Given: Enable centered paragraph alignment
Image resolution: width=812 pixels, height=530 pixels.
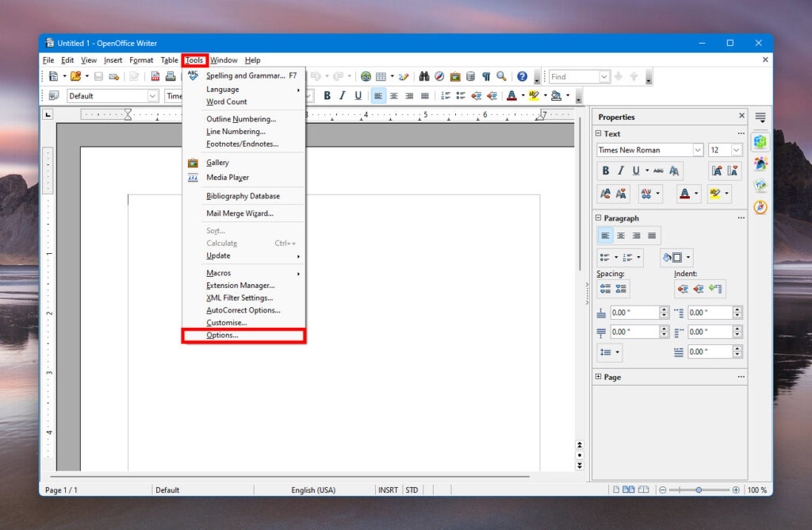Looking at the screenshot, I should (x=393, y=95).
